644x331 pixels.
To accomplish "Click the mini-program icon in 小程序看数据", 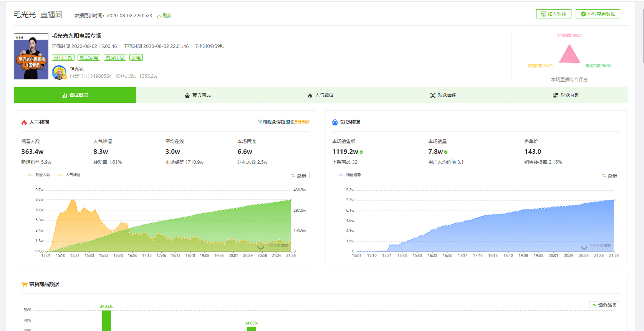I will 583,14.
